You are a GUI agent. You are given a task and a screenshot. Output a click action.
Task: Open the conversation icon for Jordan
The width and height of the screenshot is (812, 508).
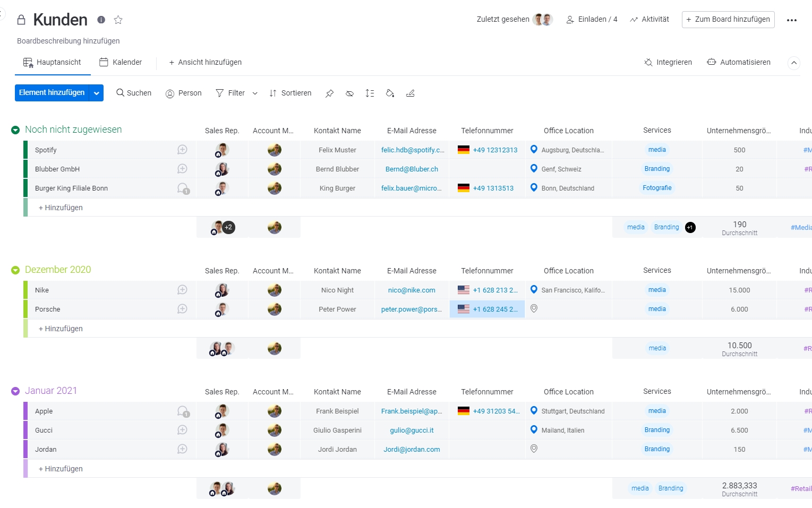(x=182, y=449)
